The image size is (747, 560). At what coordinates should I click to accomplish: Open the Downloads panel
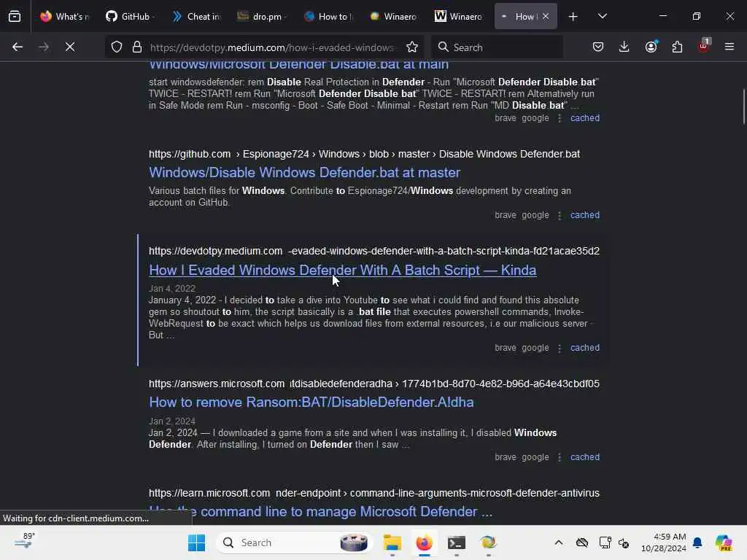[x=624, y=47]
